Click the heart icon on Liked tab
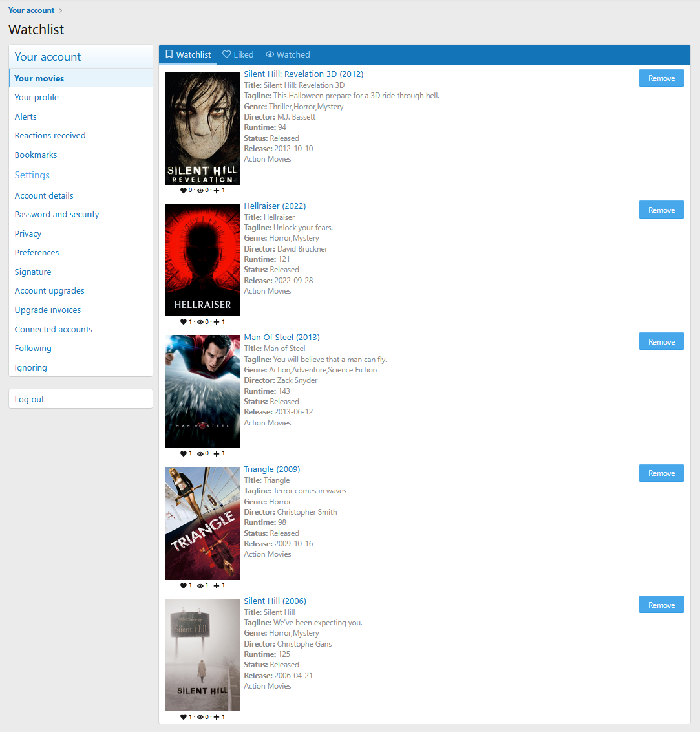This screenshot has width=700, height=732. click(226, 54)
